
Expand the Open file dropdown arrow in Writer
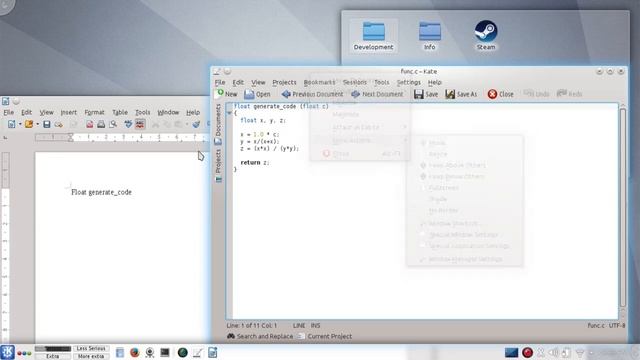pos(37,124)
